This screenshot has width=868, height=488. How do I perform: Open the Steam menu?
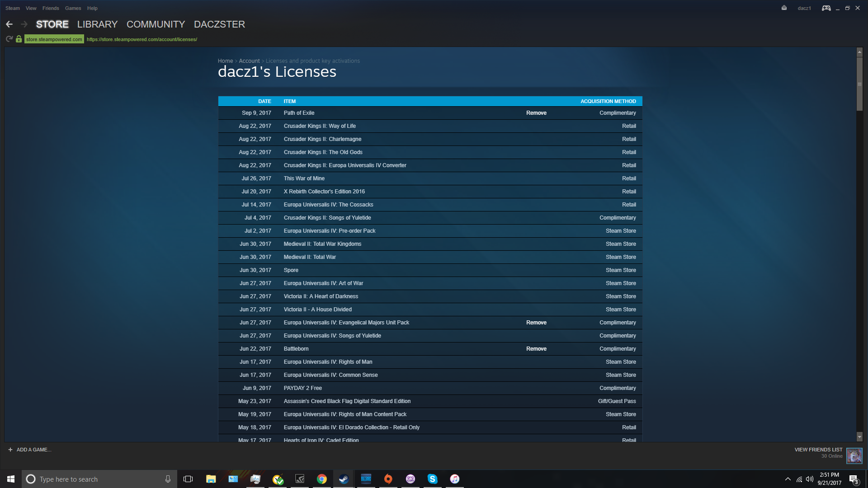pos(13,8)
